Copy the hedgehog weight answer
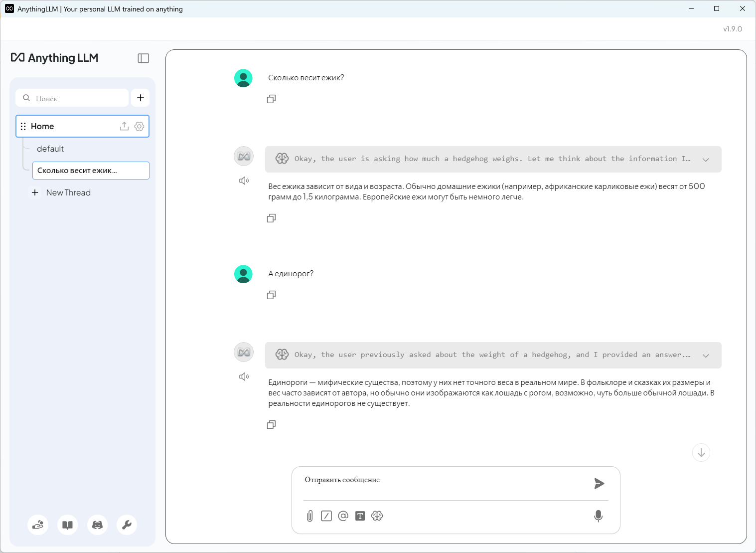 click(x=271, y=218)
